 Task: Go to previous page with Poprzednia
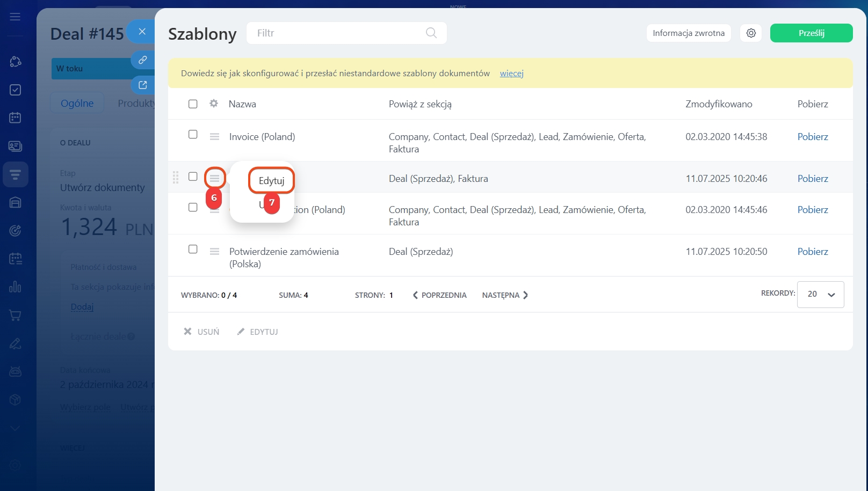(x=439, y=295)
